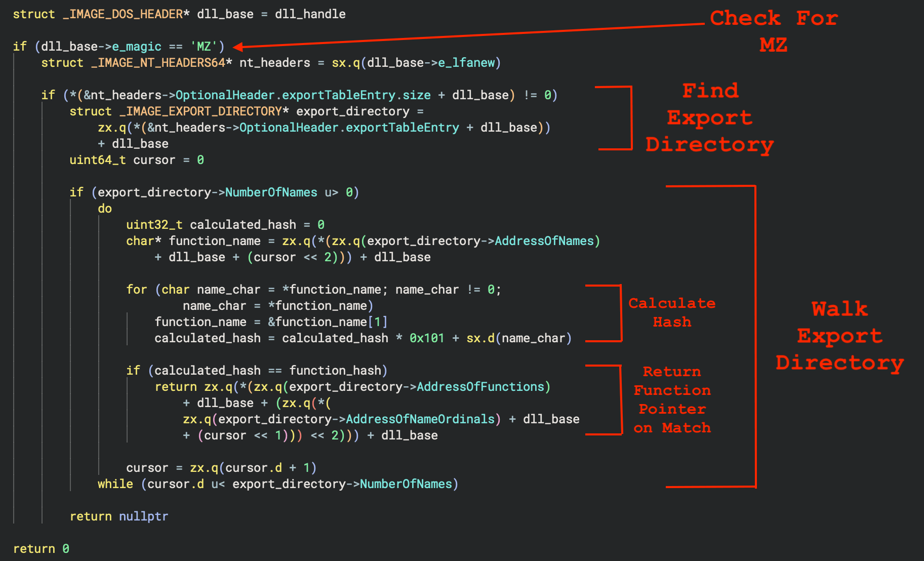Click the nullptr return value
Viewport: 924px width, 561px height.
pyautogui.click(x=143, y=516)
